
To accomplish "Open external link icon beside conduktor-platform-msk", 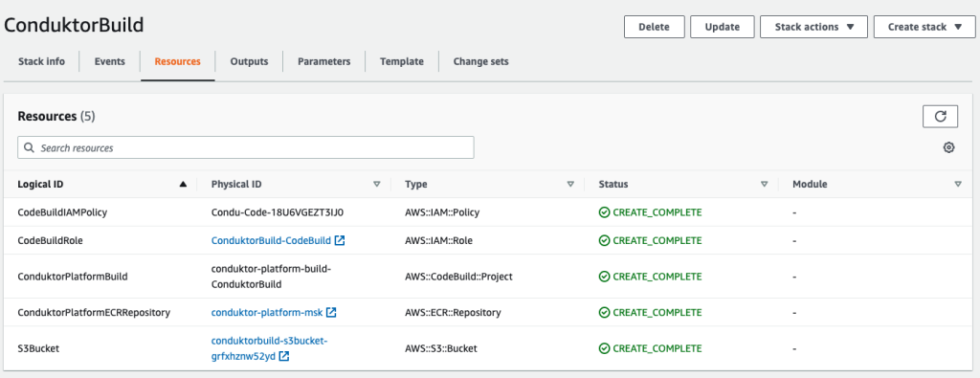I will coord(331,312).
